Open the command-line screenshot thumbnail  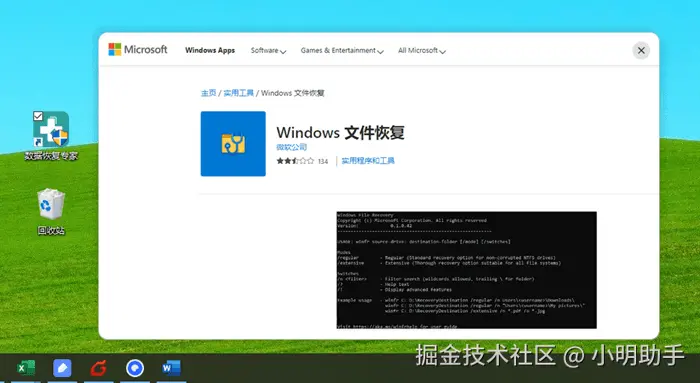tap(467, 270)
